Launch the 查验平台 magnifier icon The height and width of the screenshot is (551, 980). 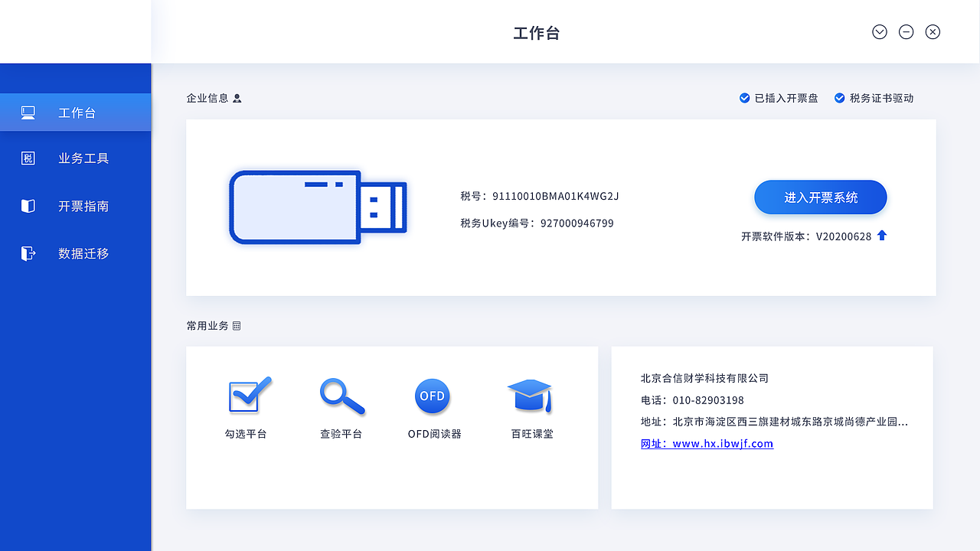(x=341, y=396)
